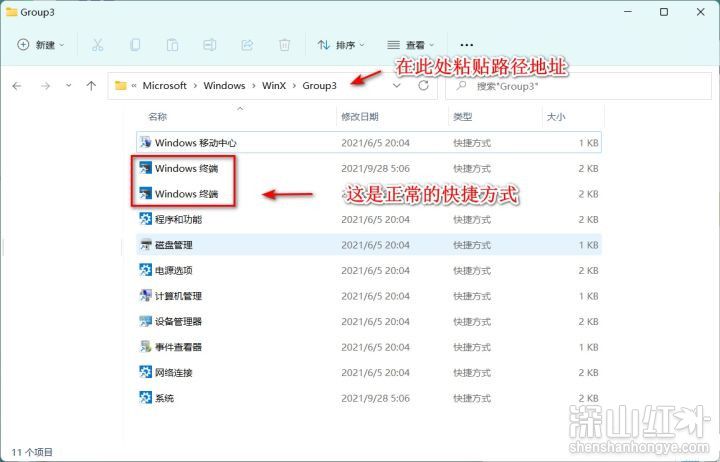Expand the chevron after Windows breadcrumb
The width and height of the screenshot is (720, 462).
click(x=253, y=86)
